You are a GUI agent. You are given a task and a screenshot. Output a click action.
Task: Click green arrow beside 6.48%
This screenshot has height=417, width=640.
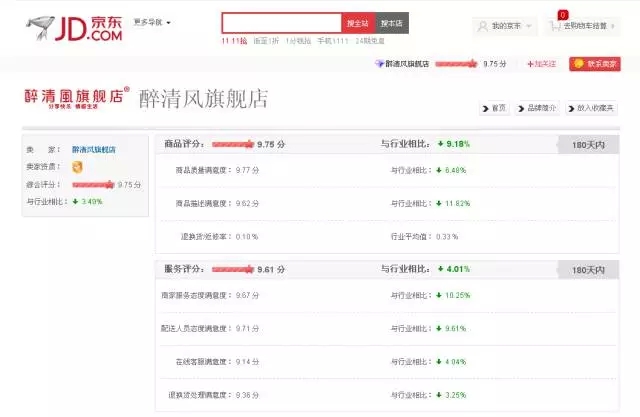(439, 170)
